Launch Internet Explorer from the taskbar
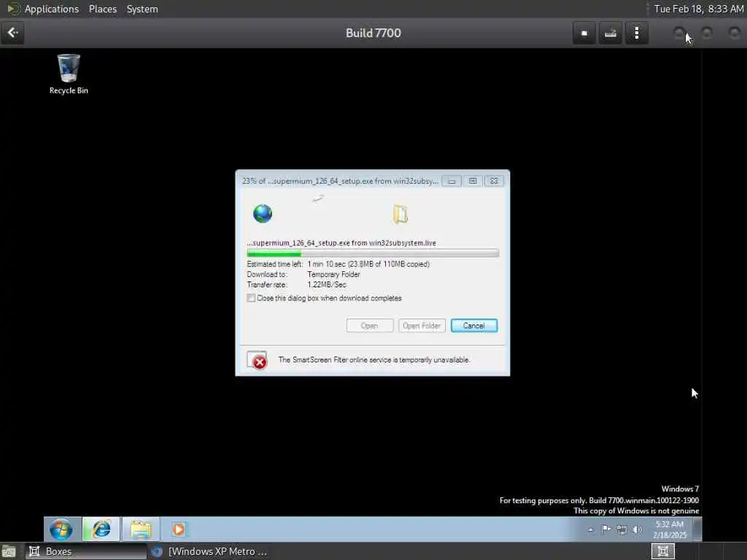Image resolution: width=747 pixels, height=560 pixels. tap(101, 529)
